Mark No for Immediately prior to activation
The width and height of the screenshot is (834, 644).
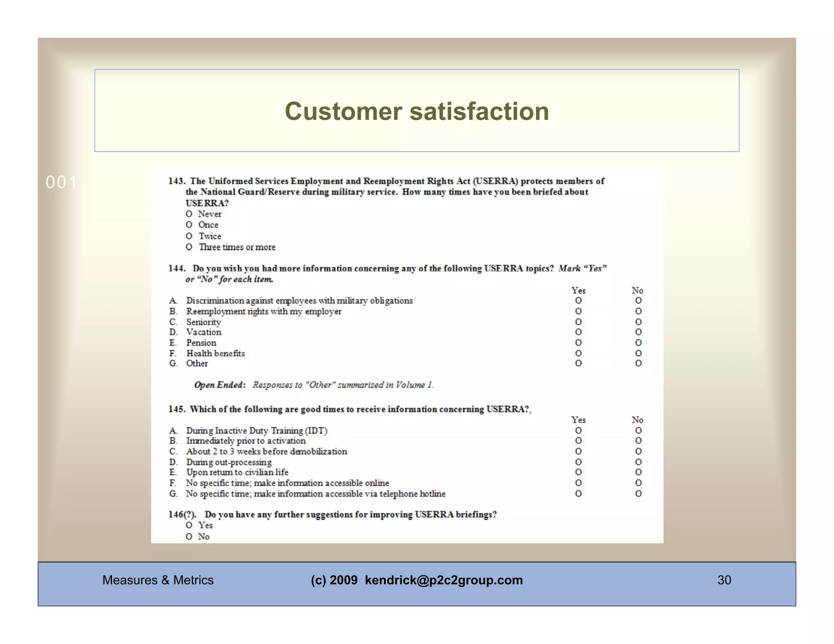tap(638, 441)
